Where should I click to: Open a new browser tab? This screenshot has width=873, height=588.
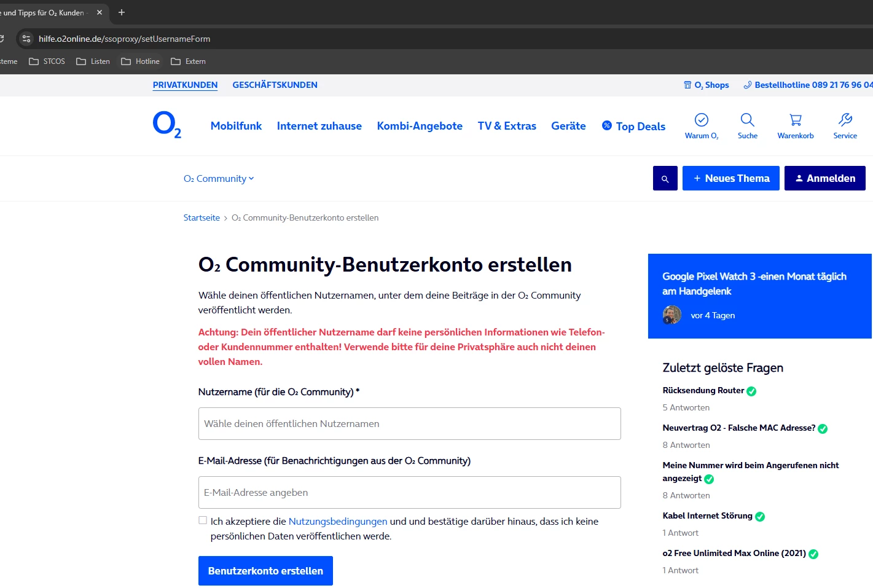122,12
